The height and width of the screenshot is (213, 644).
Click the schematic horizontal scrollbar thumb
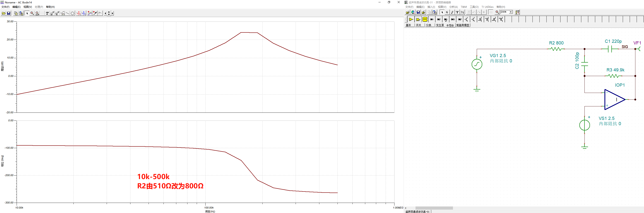(434, 208)
